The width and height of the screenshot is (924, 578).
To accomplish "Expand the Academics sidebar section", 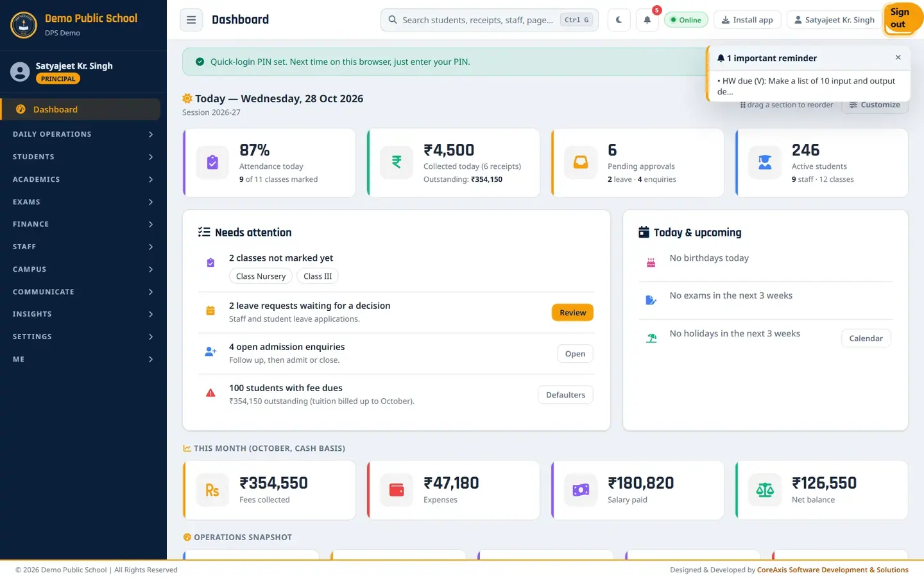I will click(83, 179).
